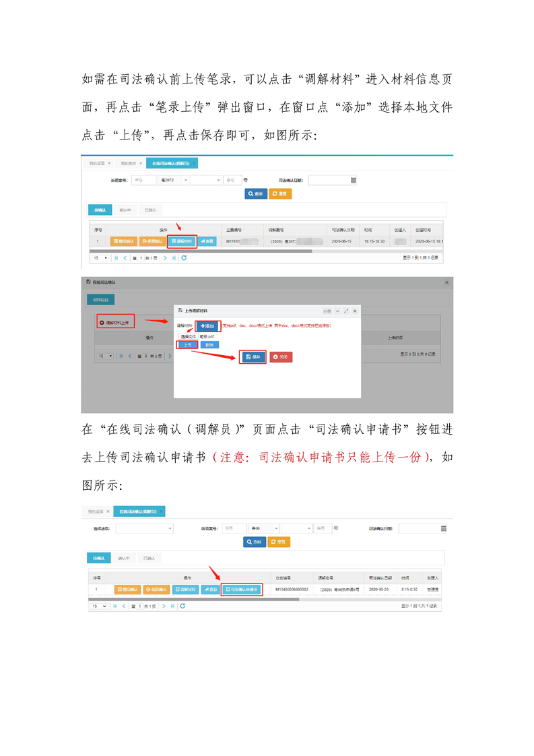This screenshot has width=534, height=756.
Task: Go to next page in bottom screenshot pager
Action: point(164,606)
